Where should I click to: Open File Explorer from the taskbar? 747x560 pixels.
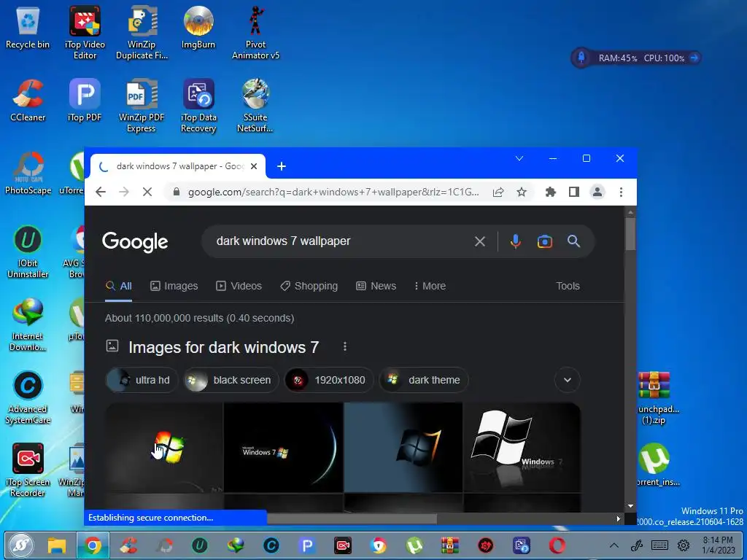coord(57,545)
